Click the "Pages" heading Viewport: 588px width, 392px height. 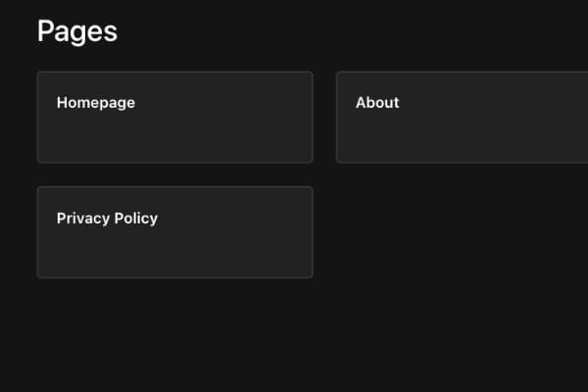(x=77, y=31)
